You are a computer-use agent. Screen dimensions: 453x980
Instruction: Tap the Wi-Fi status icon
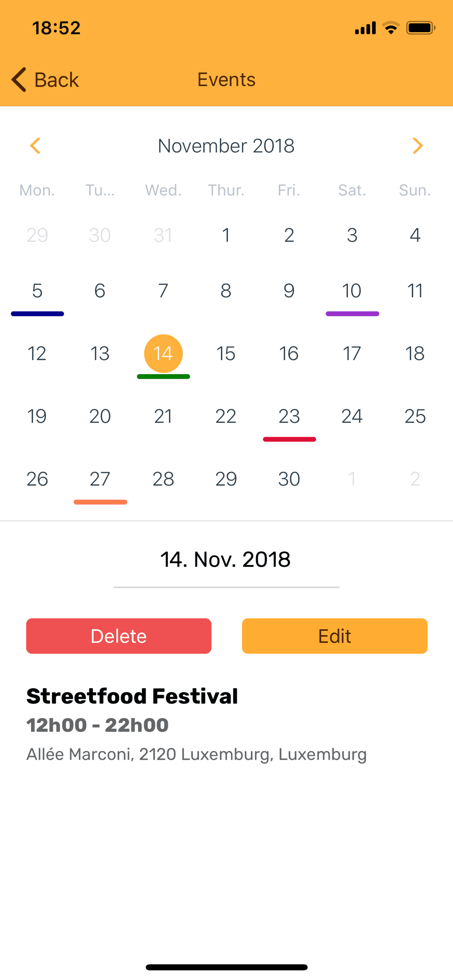[391, 28]
